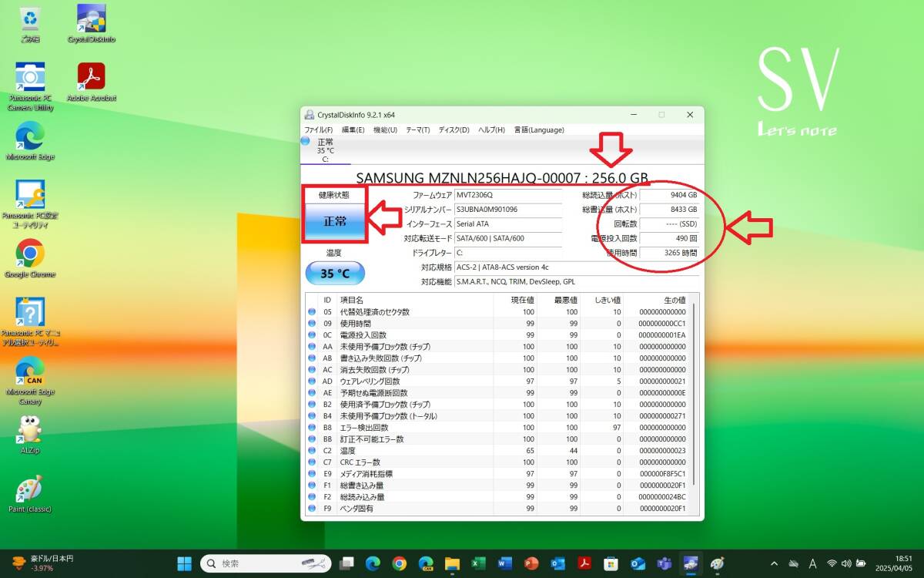924x578 pixels.
Task: Open the ファイル(F) menu
Action: [318, 129]
